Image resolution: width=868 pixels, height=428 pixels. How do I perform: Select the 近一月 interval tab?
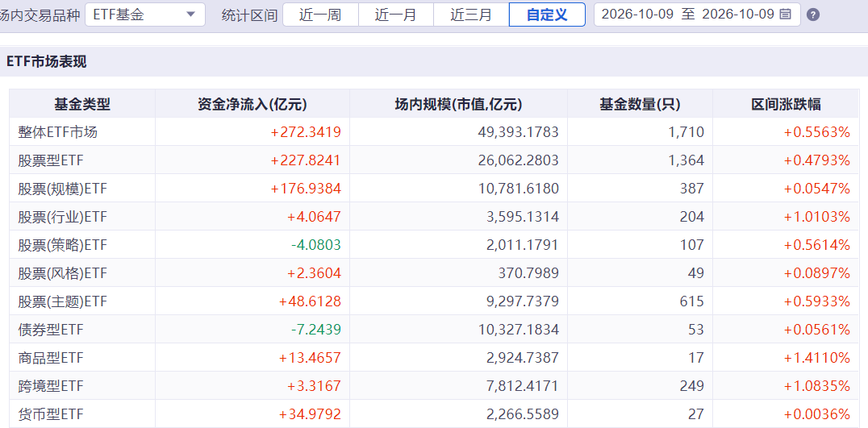[396, 15]
